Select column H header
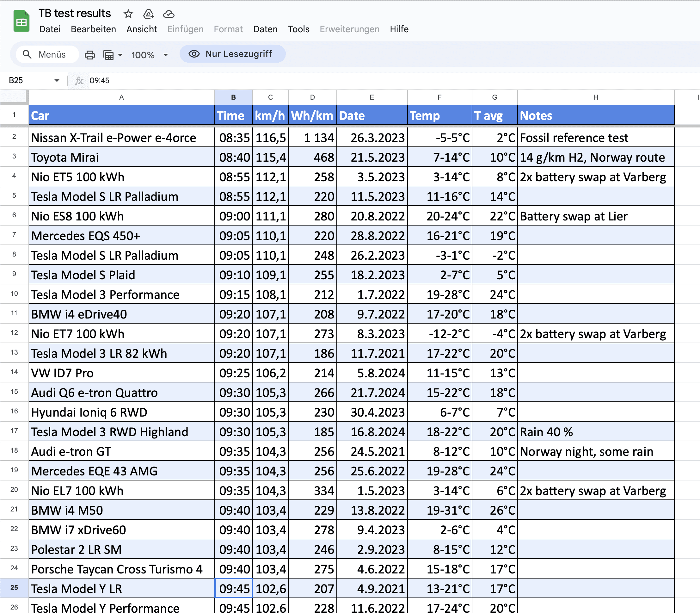This screenshot has height=613, width=700. (596, 97)
